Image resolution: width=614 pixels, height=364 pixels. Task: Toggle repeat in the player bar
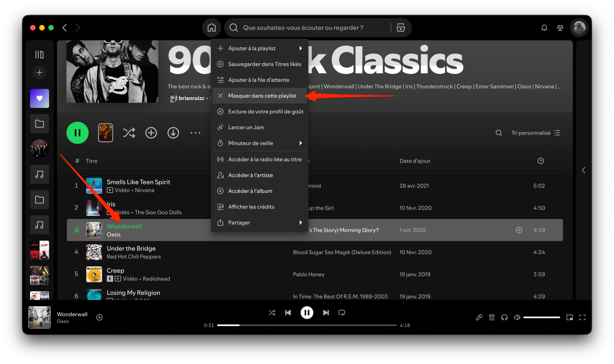342,313
